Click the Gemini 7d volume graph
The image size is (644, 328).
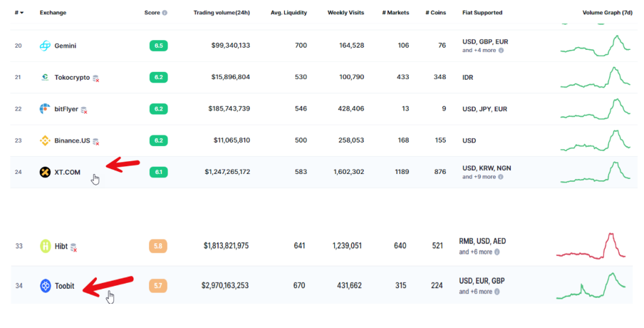tap(595, 46)
